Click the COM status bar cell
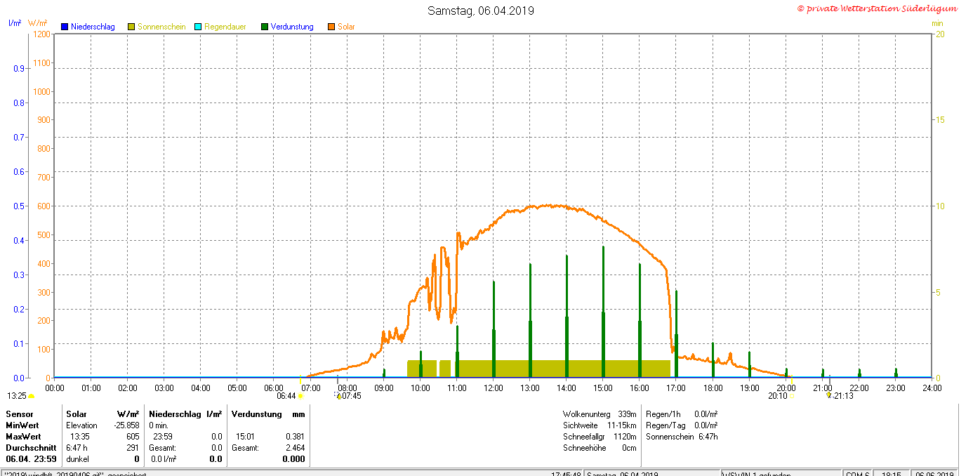The width and height of the screenshot is (980, 476). pos(856,474)
